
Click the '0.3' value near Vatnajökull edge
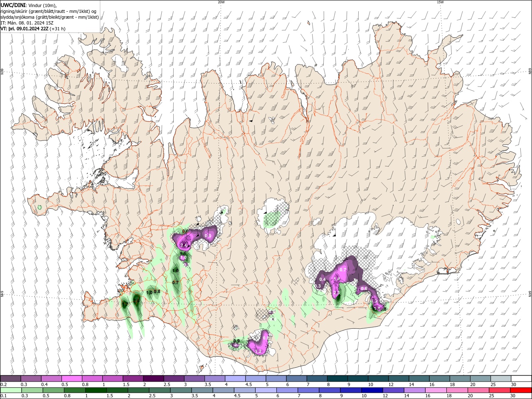coord(318,286)
